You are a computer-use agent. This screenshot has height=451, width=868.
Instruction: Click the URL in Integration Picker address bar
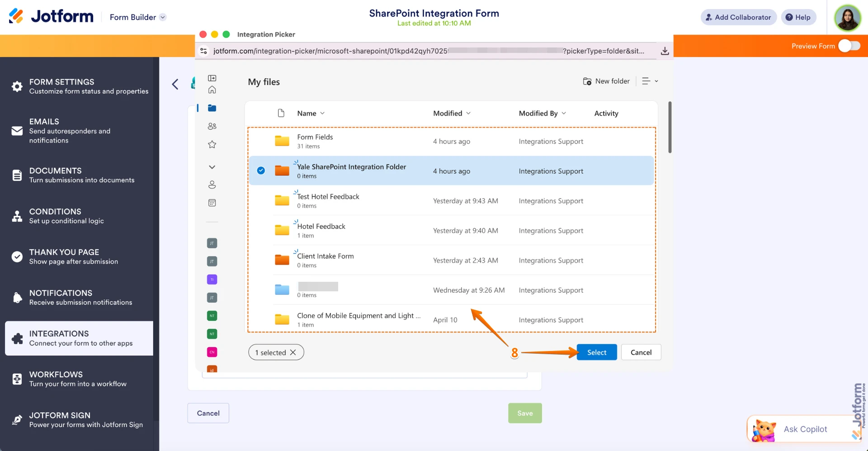point(429,51)
